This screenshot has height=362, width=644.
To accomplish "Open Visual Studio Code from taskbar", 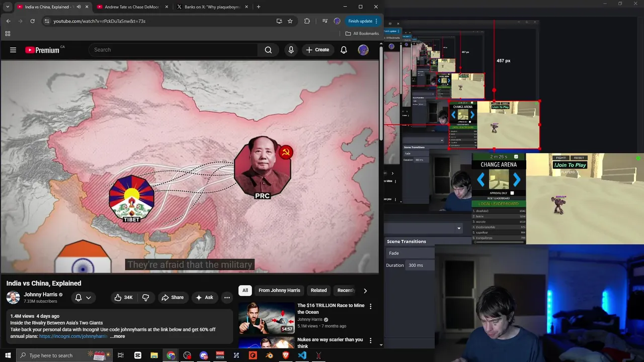I will click(x=302, y=355).
